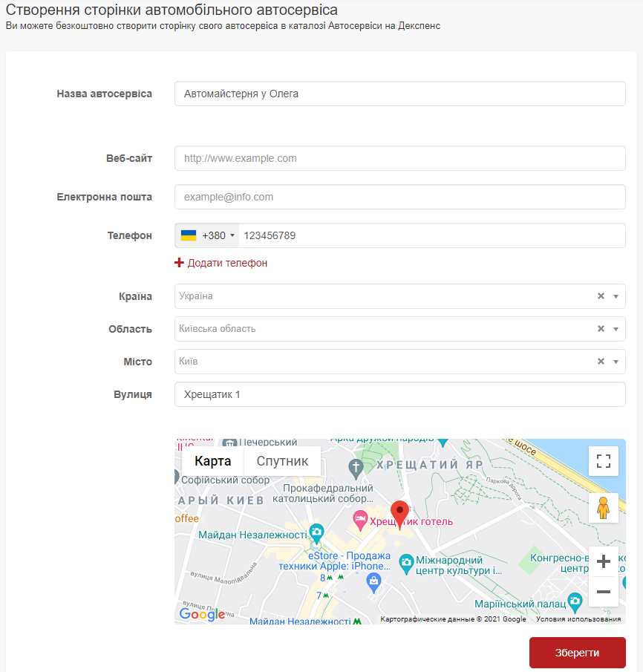This screenshot has width=643, height=672.
Task: Open the Условия использования map link
Action: [578, 619]
